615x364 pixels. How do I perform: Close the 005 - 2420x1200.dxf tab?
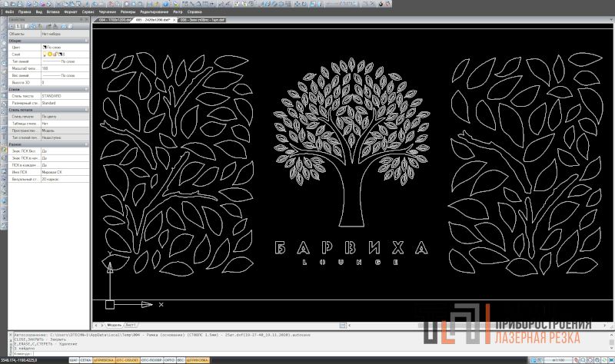click(175, 20)
